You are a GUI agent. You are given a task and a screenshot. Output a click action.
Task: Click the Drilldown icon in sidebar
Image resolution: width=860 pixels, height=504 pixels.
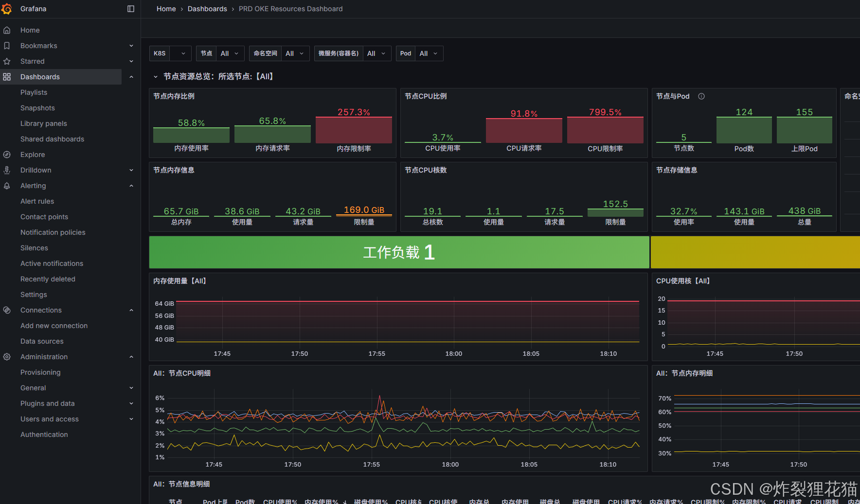7,170
